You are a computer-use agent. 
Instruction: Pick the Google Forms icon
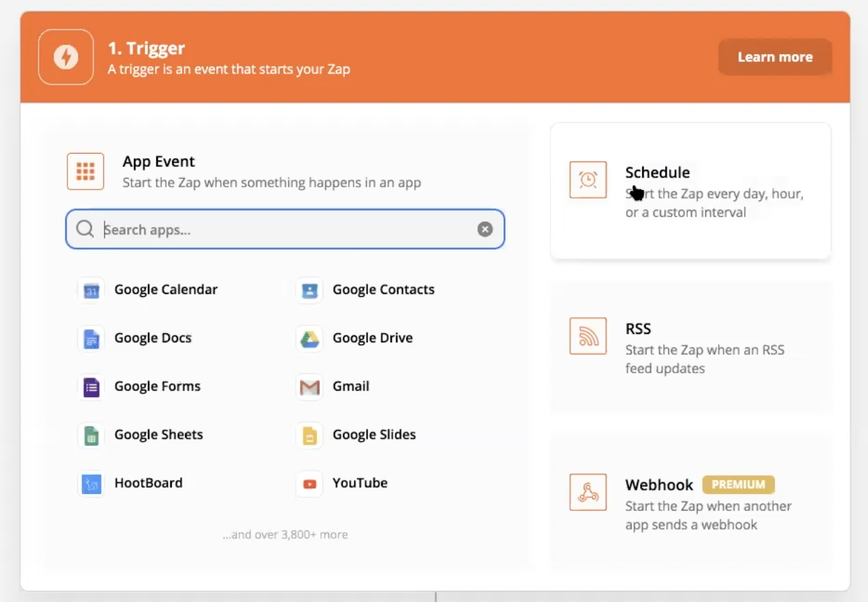(x=91, y=387)
